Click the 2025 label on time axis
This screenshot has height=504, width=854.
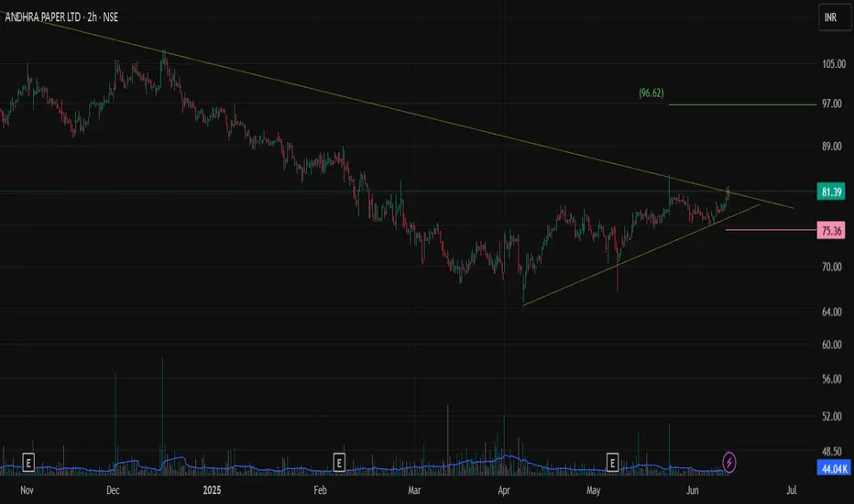212,490
